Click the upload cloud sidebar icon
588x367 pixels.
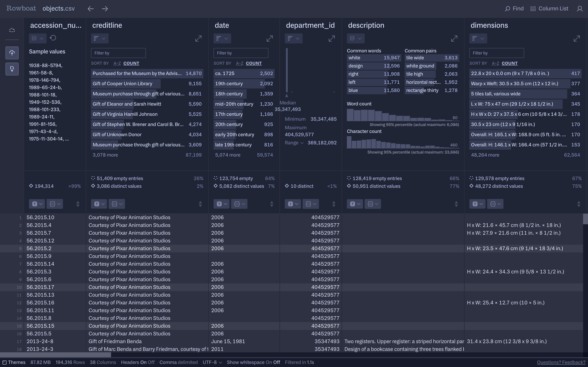(x=12, y=53)
